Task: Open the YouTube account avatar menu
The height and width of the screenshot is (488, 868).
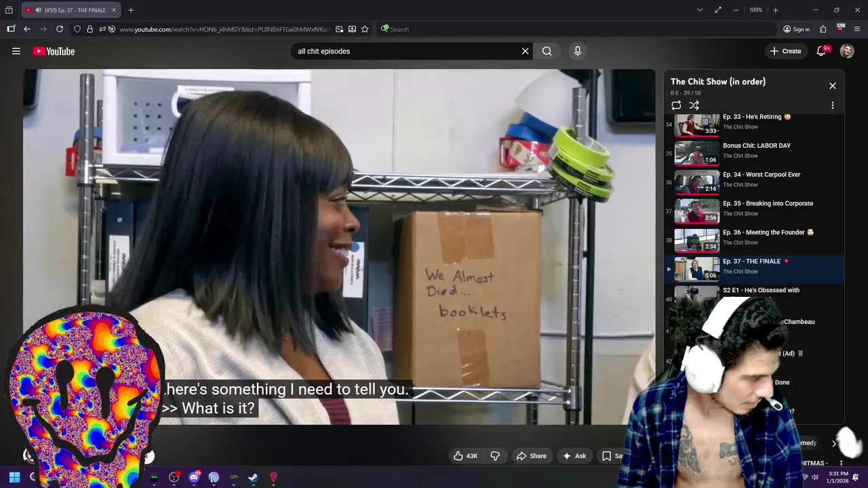Action: coord(847,51)
